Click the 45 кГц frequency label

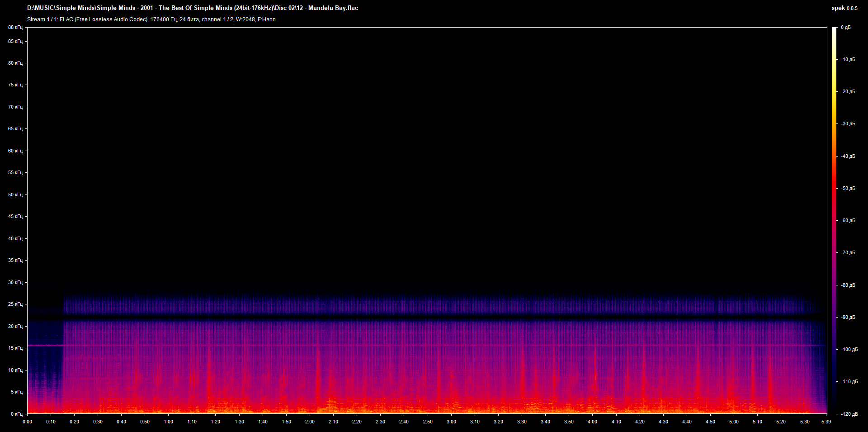(x=15, y=216)
